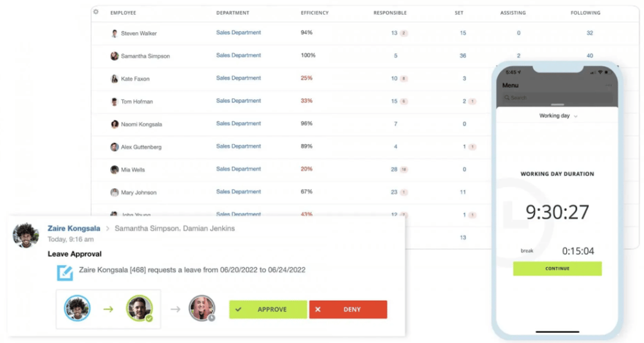Click the DENY button
This screenshot has height=343, width=644.
click(x=348, y=309)
